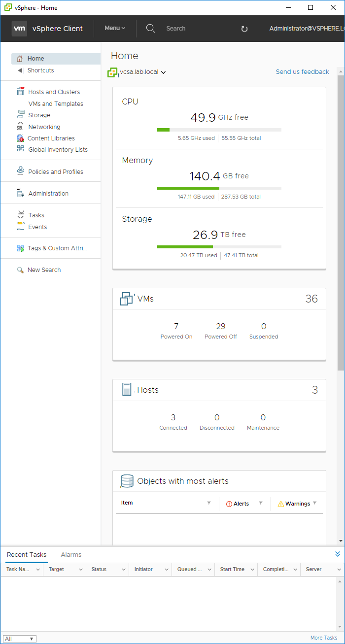The width and height of the screenshot is (345, 644).
Task: Click the Storage usage progress bar
Action: click(x=219, y=247)
